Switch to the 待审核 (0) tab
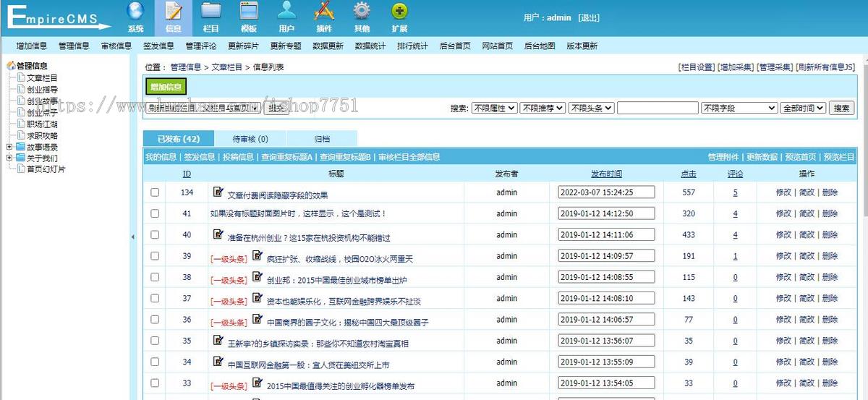This screenshot has height=400, width=868. pos(250,139)
